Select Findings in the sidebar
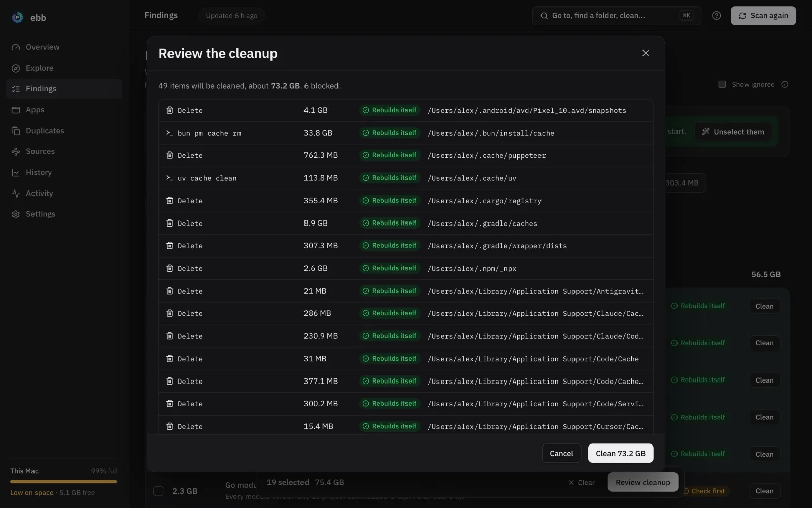 coord(64,89)
